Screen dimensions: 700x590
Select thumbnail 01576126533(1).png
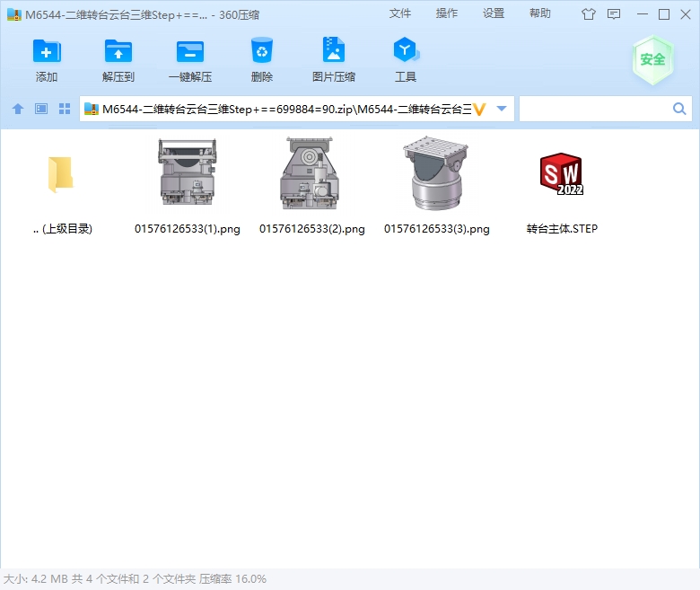coord(188,172)
